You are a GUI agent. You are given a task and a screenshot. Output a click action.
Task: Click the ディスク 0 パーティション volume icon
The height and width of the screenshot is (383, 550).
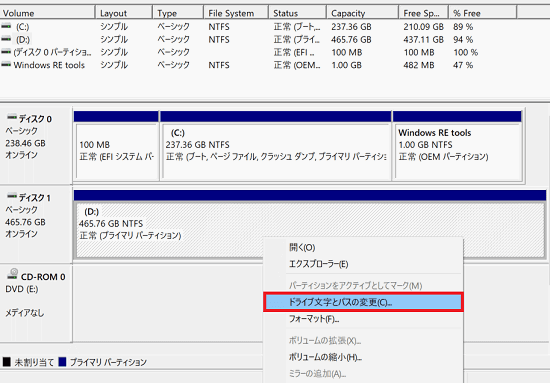tap(6, 52)
